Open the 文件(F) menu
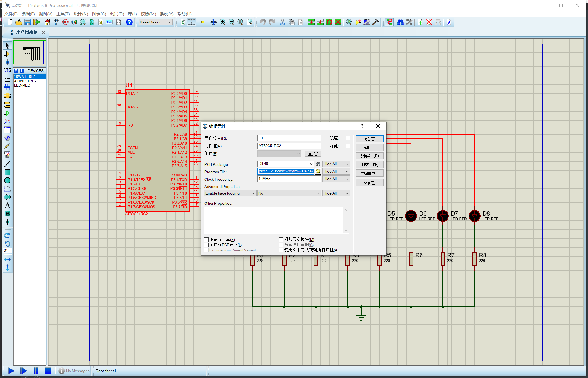 (x=11, y=14)
